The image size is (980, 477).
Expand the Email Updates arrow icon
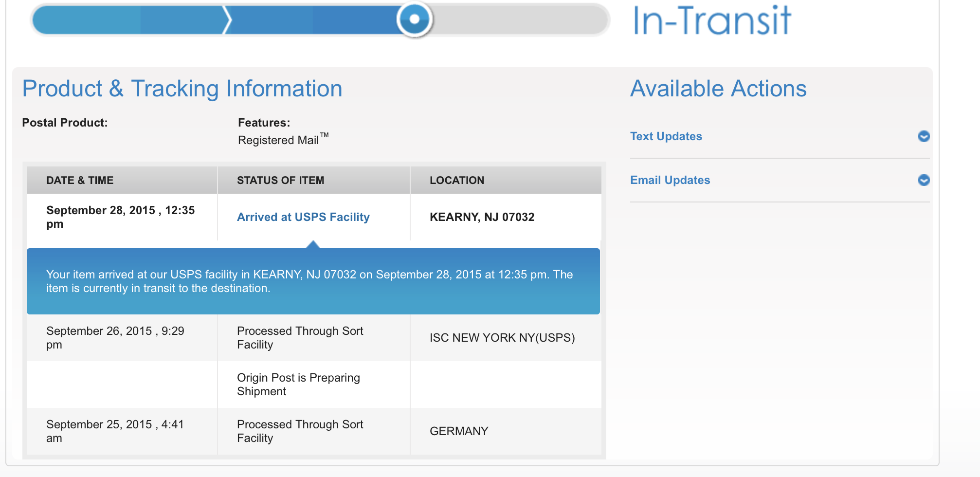pyautogui.click(x=923, y=180)
